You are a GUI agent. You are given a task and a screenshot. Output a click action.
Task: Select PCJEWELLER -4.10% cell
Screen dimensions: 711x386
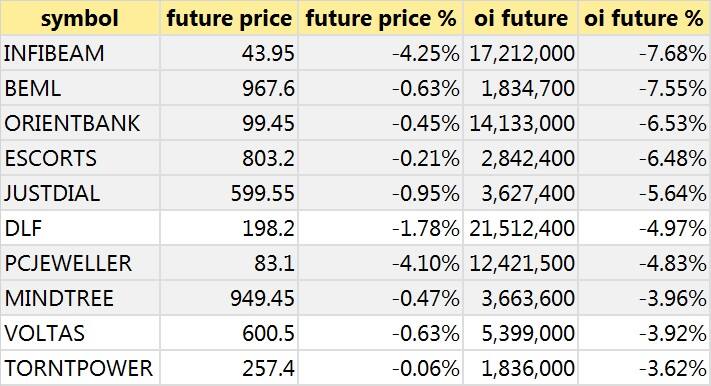(x=380, y=263)
